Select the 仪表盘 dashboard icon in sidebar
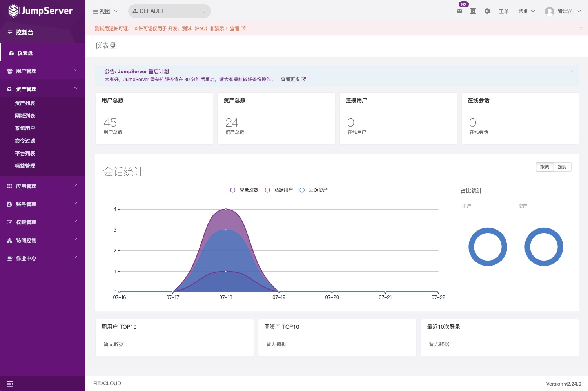The width and height of the screenshot is (588, 391). [x=11, y=53]
